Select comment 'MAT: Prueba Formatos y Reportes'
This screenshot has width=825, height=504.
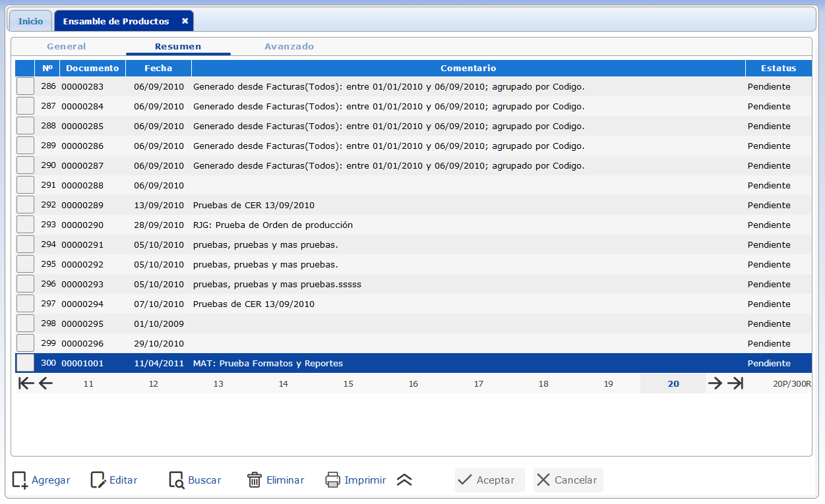tap(268, 363)
